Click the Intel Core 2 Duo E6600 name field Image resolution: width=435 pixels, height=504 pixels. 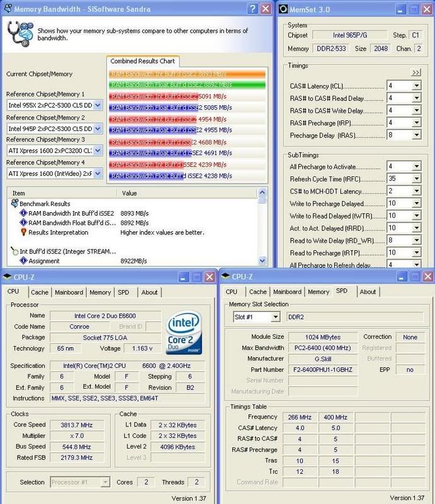pos(105,316)
